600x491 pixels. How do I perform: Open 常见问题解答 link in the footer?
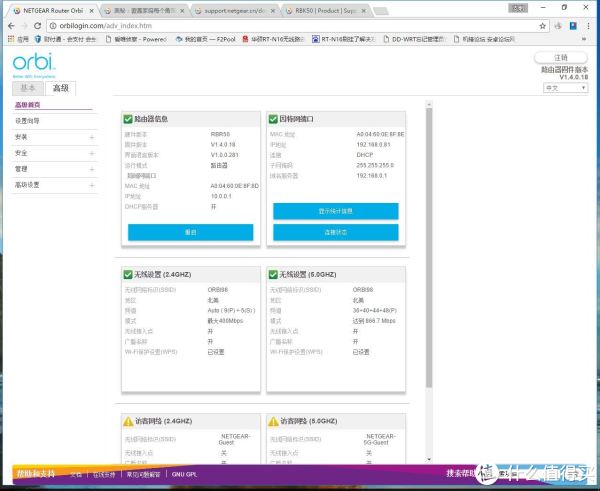[x=143, y=475]
